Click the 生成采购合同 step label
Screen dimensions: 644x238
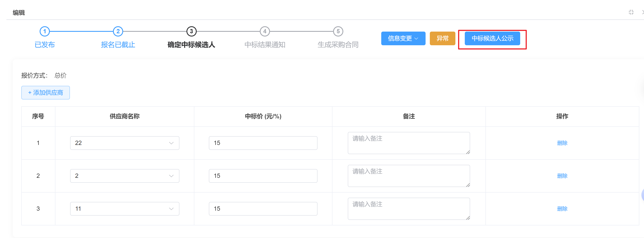click(338, 45)
